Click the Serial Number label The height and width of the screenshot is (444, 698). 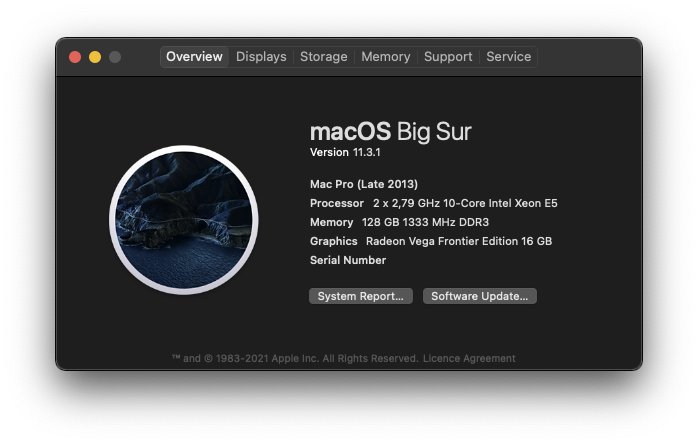tap(348, 261)
